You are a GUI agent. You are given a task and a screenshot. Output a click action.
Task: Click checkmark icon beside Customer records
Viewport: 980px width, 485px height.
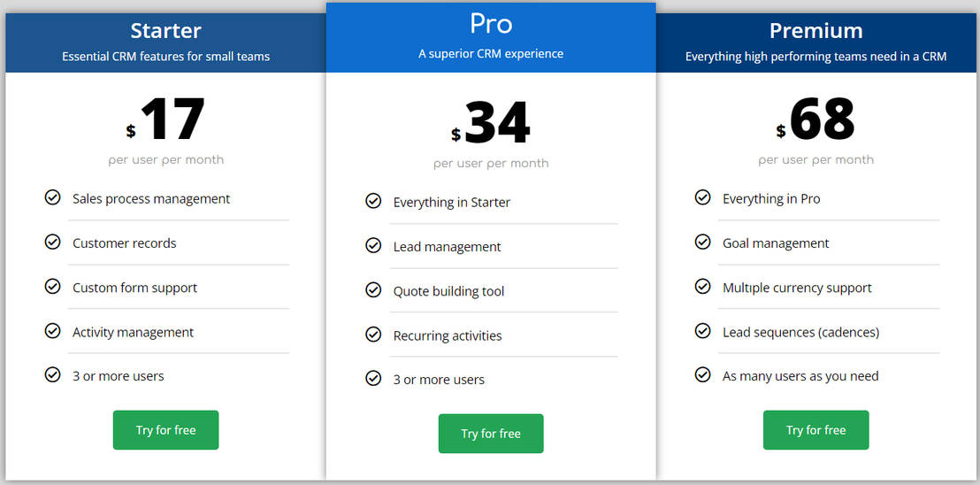[52, 242]
